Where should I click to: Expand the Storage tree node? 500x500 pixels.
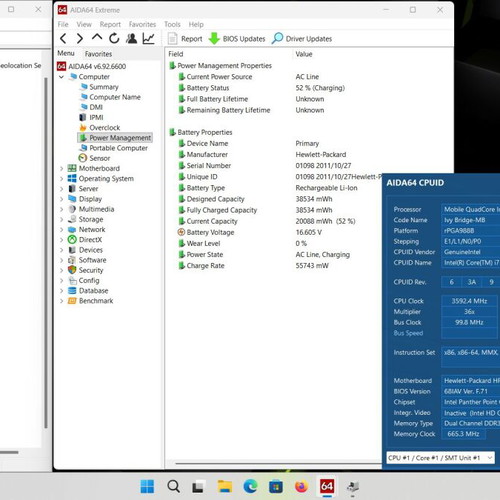(61, 220)
